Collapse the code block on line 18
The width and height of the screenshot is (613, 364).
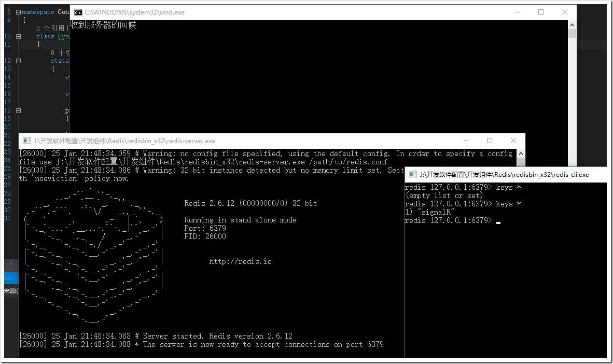tap(18, 110)
